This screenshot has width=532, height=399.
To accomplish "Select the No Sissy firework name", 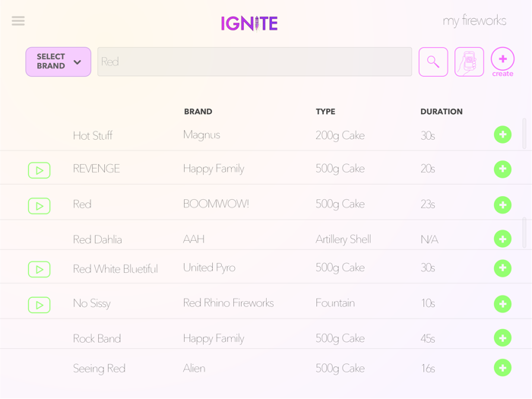I will click(92, 303).
